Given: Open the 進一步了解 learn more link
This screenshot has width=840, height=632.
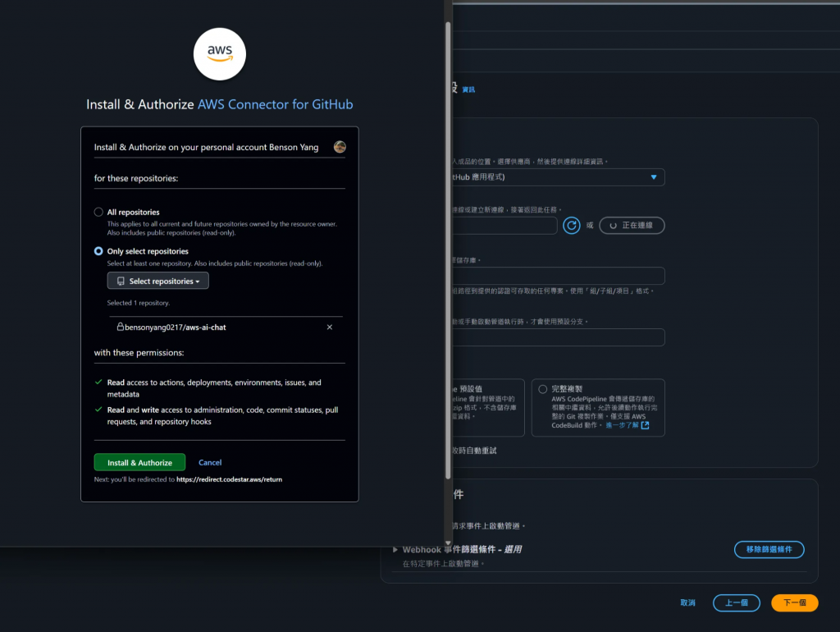Looking at the screenshot, I should pyautogui.click(x=622, y=425).
